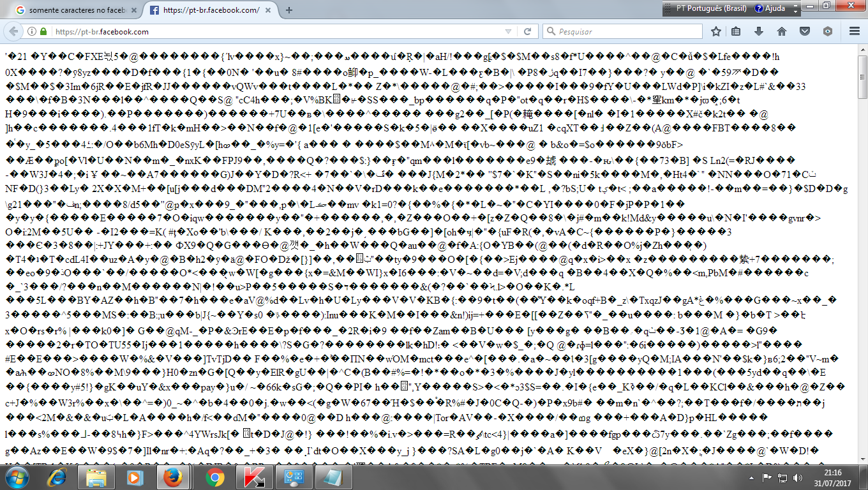
Task: Click scrollbar down arrow
Action: [x=862, y=459]
